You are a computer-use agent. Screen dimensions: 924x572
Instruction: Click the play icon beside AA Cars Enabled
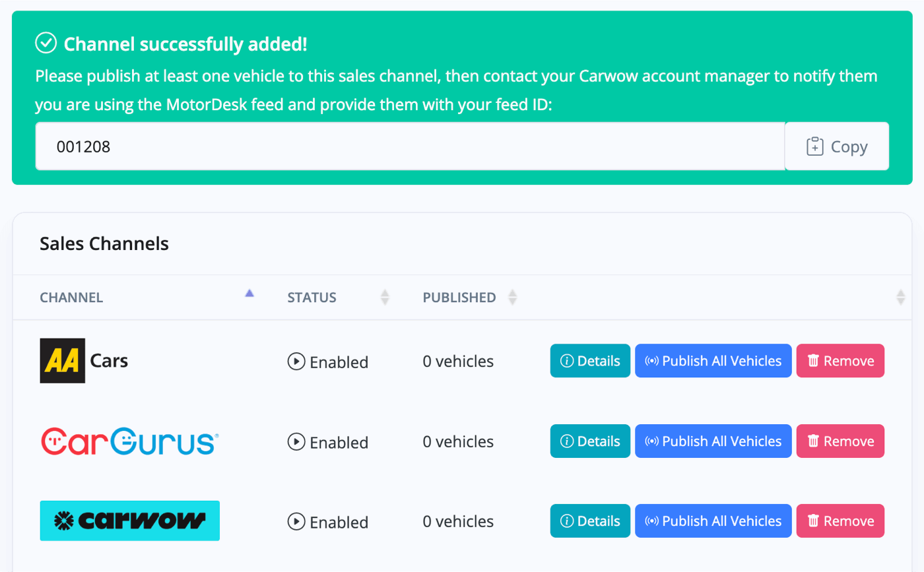click(296, 362)
